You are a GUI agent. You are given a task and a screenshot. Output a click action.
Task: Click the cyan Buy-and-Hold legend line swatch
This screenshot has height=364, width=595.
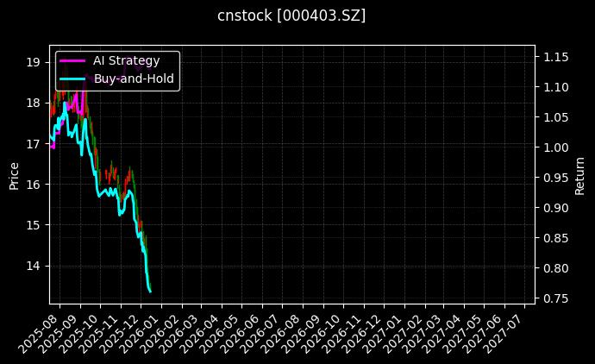(x=72, y=78)
